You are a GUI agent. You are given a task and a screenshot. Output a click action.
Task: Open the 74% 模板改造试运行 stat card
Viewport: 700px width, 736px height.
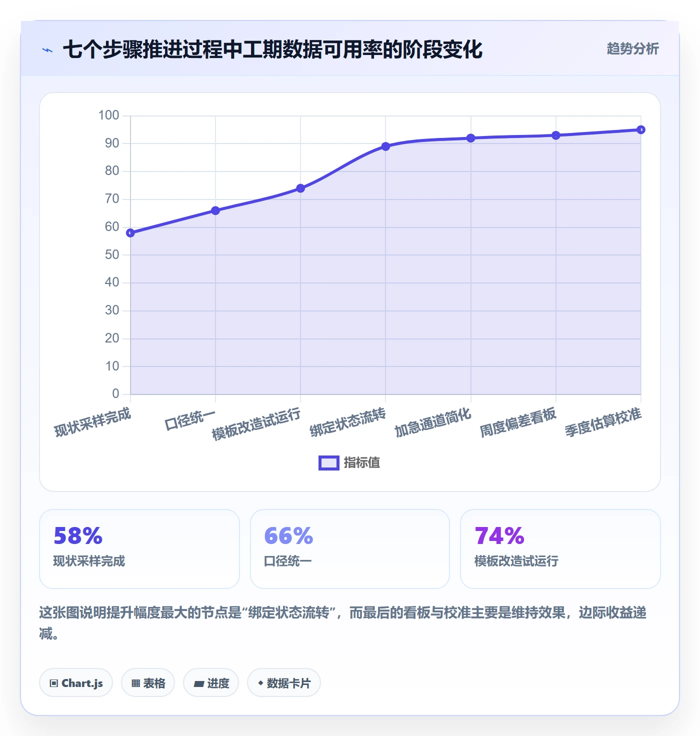click(560, 549)
